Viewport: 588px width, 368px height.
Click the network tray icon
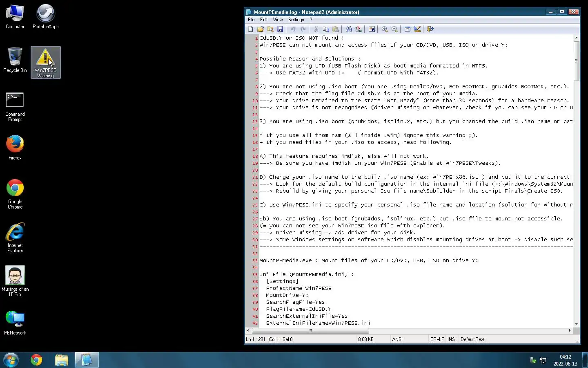[543, 360]
